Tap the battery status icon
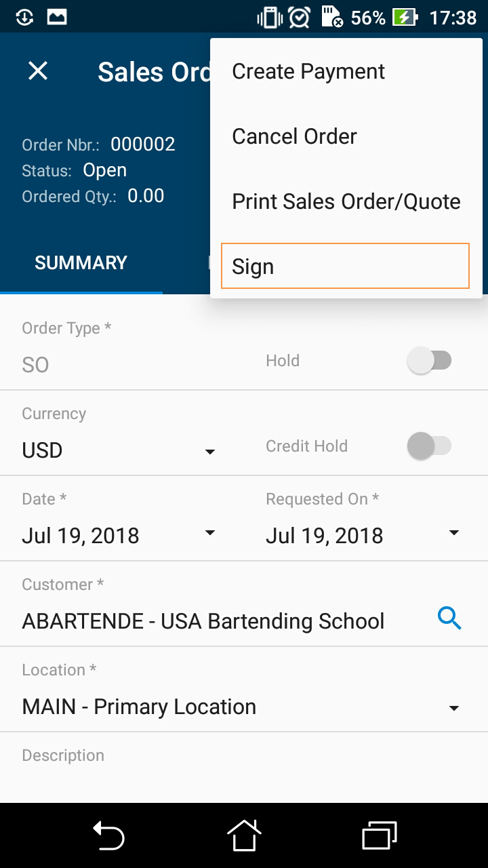Screen dimensions: 488x868 click(405, 17)
